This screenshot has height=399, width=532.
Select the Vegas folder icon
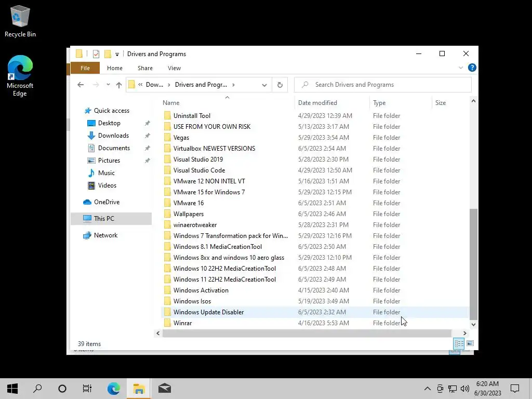(167, 137)
